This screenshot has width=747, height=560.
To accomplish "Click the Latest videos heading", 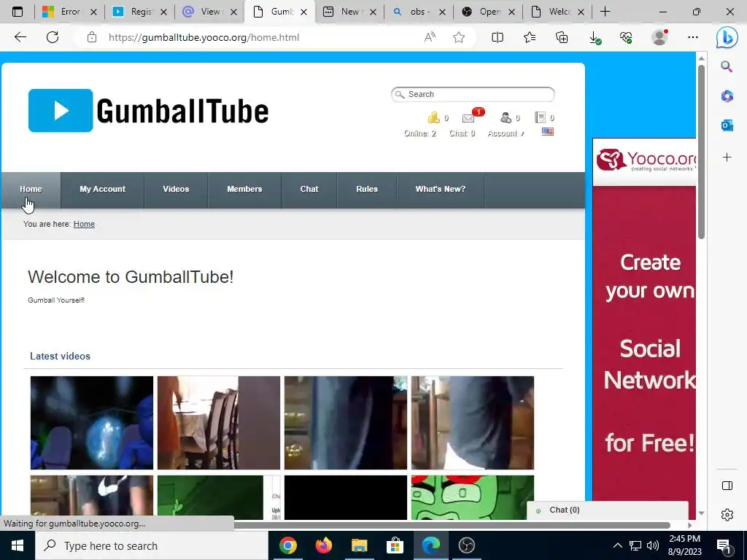I will click(60, 356).
